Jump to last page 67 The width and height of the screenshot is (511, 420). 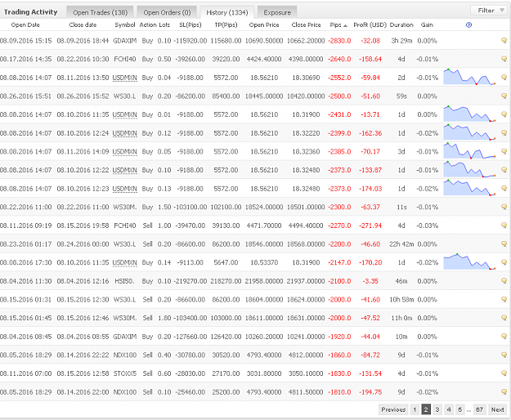click(x=479, y=409)
